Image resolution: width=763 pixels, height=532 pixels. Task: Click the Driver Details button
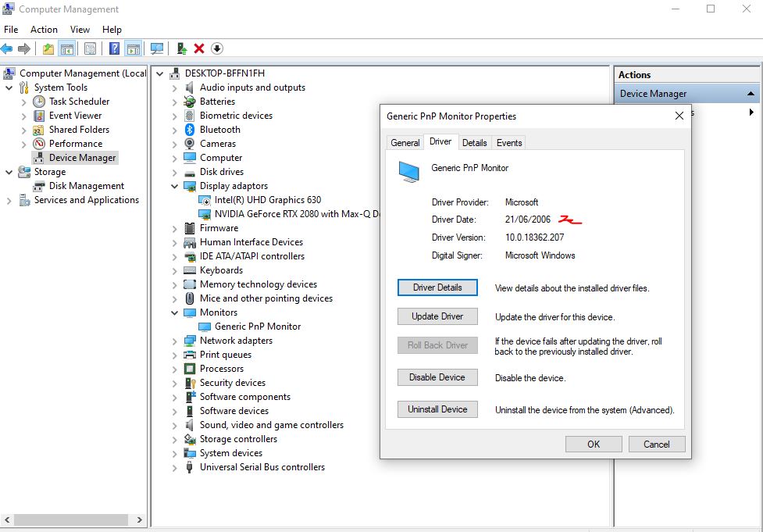coord(437,287)
